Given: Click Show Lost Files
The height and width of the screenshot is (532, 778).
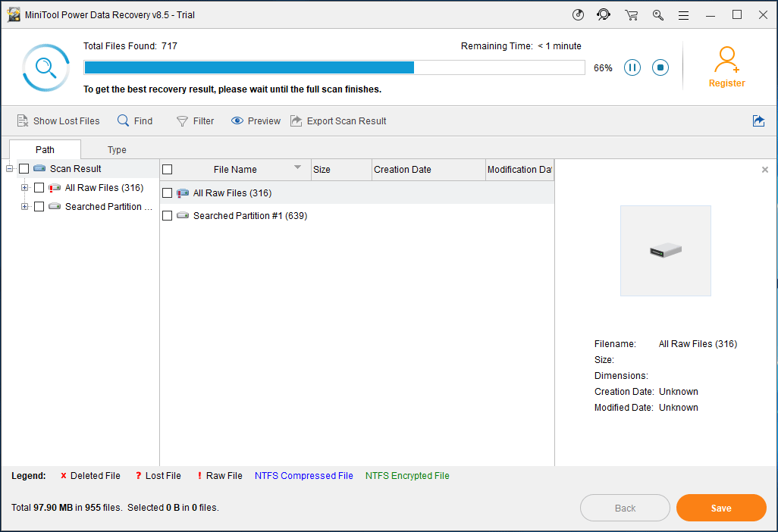Looking at the screenshot, I should tap(58, 121).
